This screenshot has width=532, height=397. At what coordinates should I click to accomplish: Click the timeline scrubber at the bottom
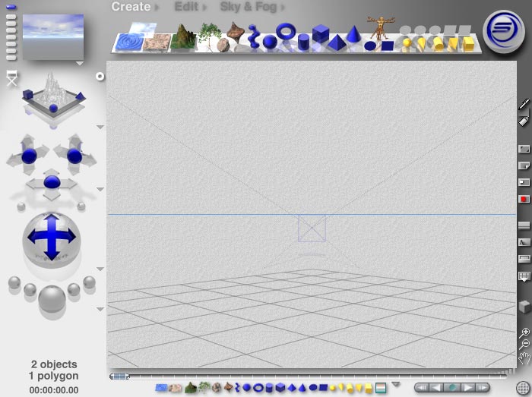119,376
